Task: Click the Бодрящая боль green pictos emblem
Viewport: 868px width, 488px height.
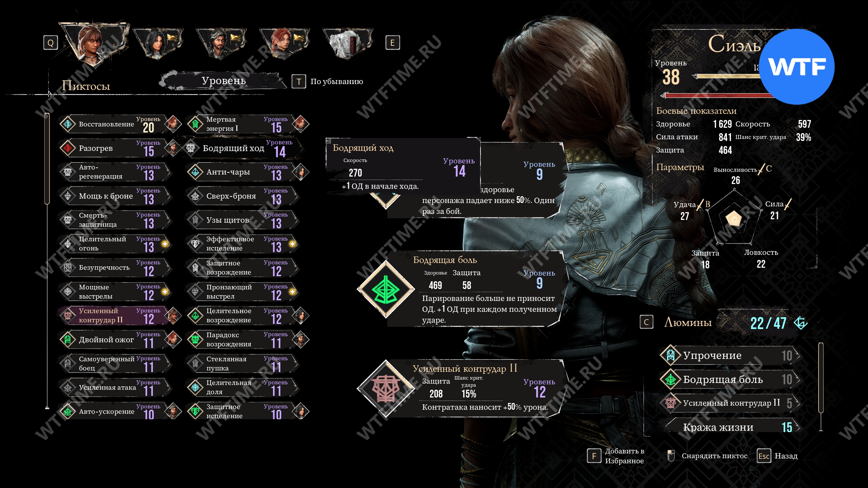Action: (386, 289)
